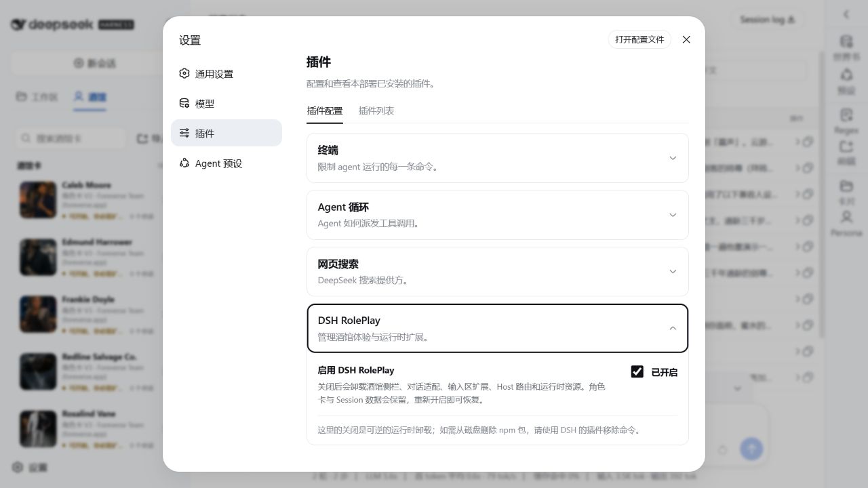Expand the 网页搜索 section chevron
This screenshot has width=868, height=488.
[x=673, y=272]
